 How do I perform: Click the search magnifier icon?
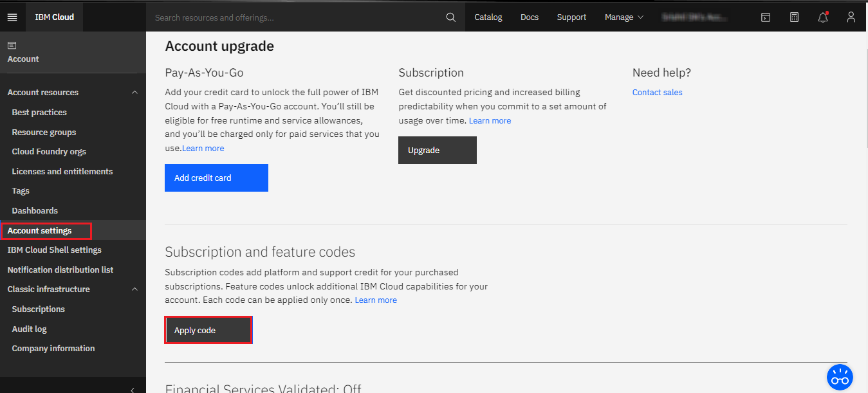pyautogui.click(x=451, y=17)
